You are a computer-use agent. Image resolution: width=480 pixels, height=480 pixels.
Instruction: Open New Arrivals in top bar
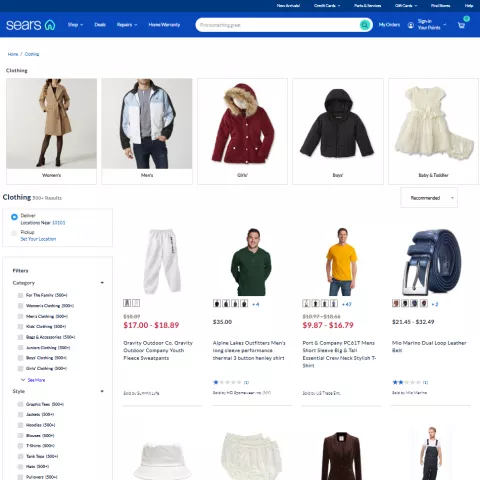288,6
